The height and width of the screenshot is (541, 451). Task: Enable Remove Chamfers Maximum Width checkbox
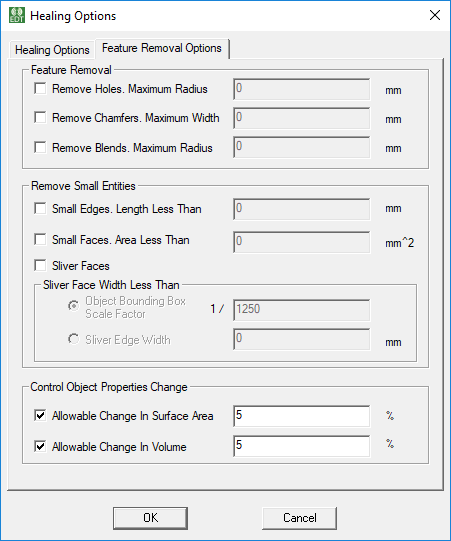[40, 117]
